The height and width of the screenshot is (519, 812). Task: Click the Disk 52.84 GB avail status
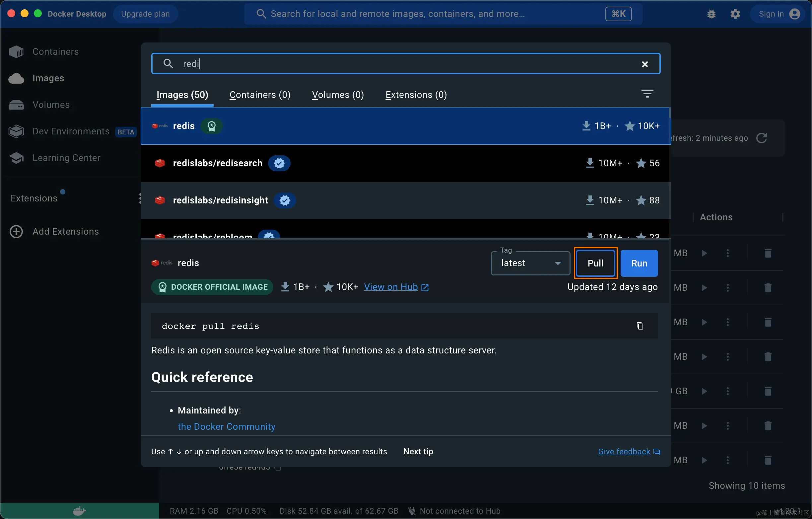tap(339, 511)
